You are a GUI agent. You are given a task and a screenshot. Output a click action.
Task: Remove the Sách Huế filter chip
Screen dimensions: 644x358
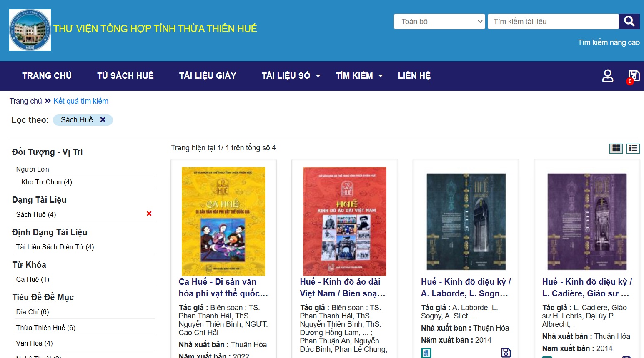pos(103,120)
